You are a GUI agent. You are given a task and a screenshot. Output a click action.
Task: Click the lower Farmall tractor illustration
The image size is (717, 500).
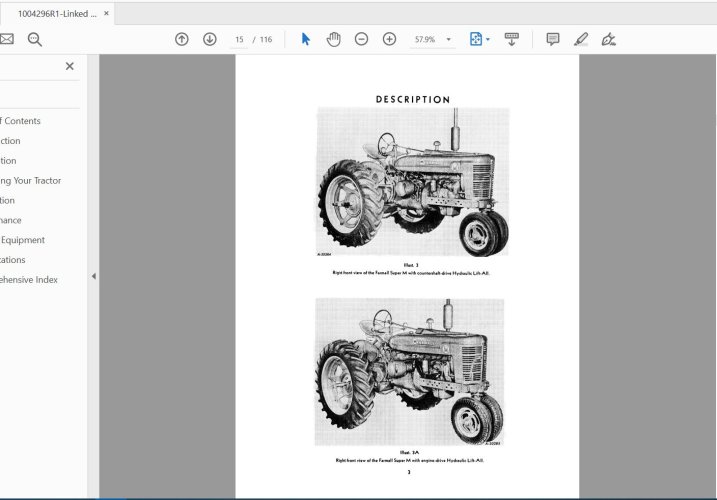pos(409,372)
